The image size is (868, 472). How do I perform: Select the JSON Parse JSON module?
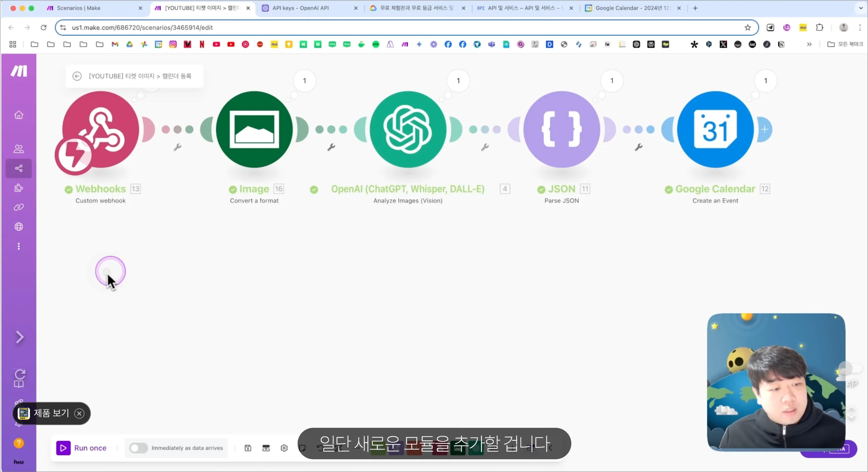click(562, 129)
